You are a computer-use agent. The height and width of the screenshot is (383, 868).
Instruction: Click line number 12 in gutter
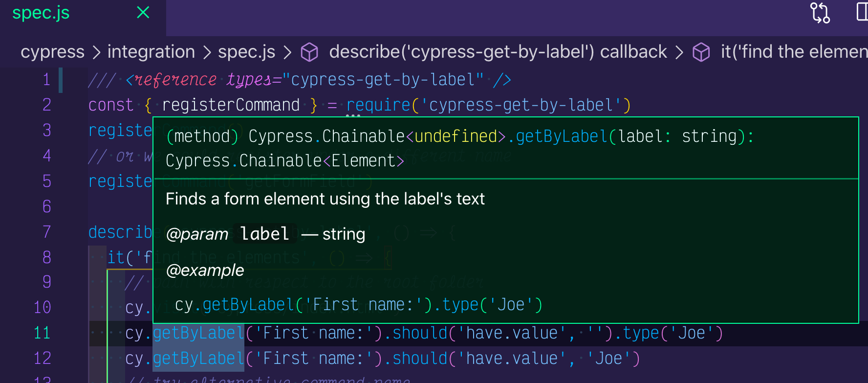click(x=43, y=359)
